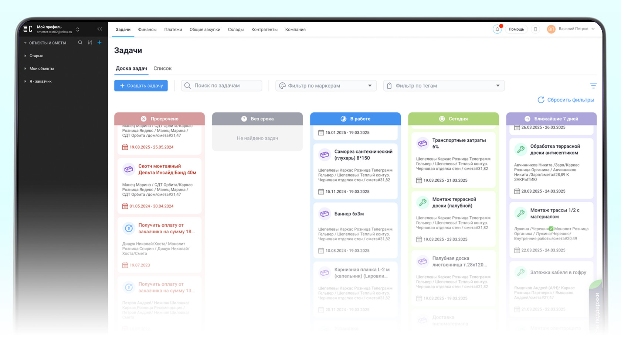Open the Компания menu section
This screenshot has height=364, width=621.
point(295,30)
